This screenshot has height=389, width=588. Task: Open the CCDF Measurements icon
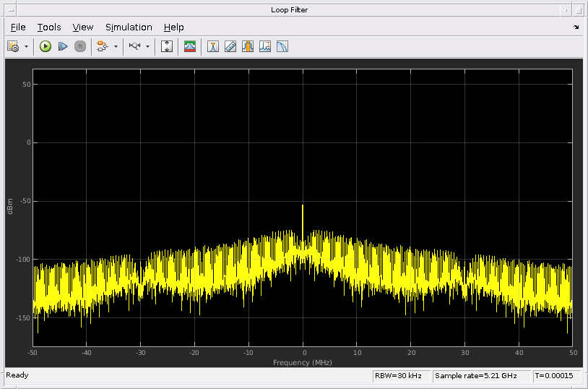click(282, 46)
